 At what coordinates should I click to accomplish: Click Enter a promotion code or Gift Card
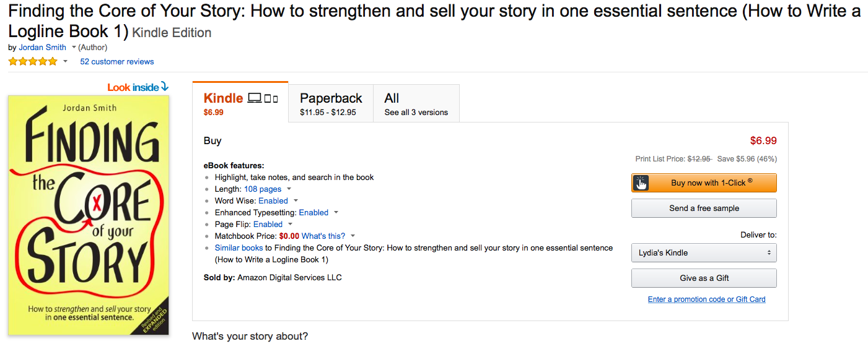[x=706, y=299]
